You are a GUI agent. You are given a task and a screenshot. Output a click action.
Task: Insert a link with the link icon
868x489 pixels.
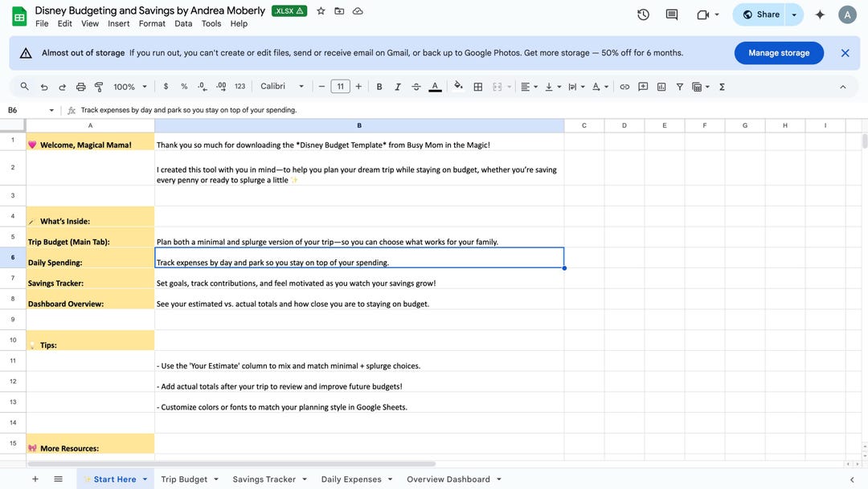click(624, 86)
